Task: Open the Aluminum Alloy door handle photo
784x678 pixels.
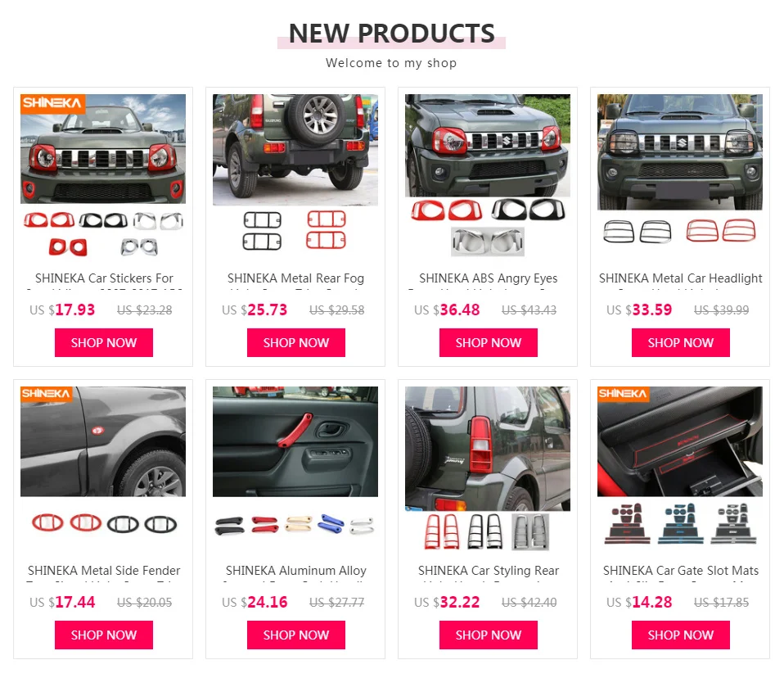Action: (295, 469)
